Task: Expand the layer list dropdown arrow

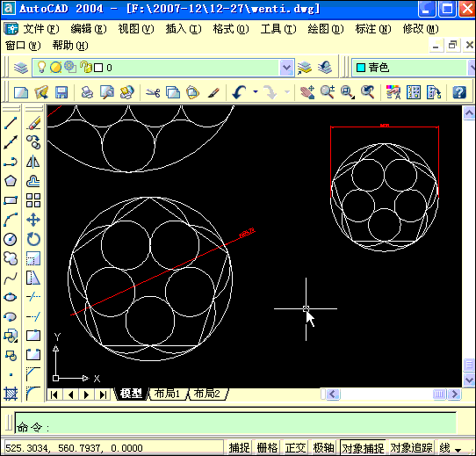Action: click(x=286, y=68)
